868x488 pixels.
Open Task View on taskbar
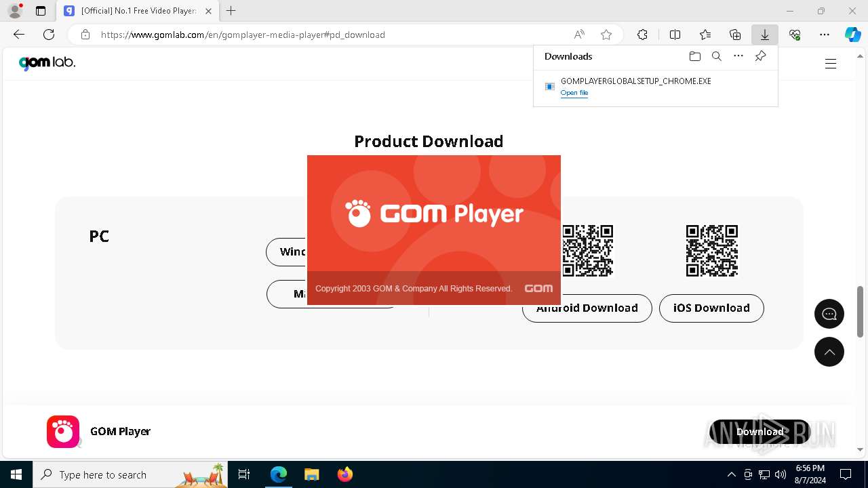[245, 474]
